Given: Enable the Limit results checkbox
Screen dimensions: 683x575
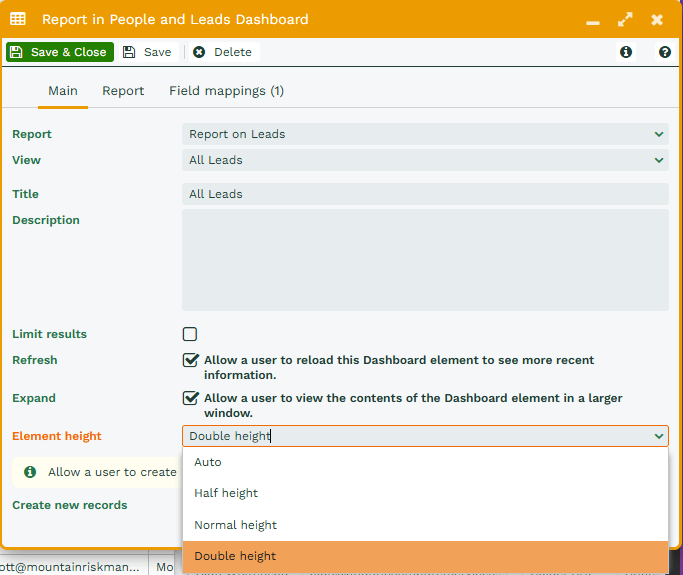Looking at the screenshot, I should click(x=190, y=334).
